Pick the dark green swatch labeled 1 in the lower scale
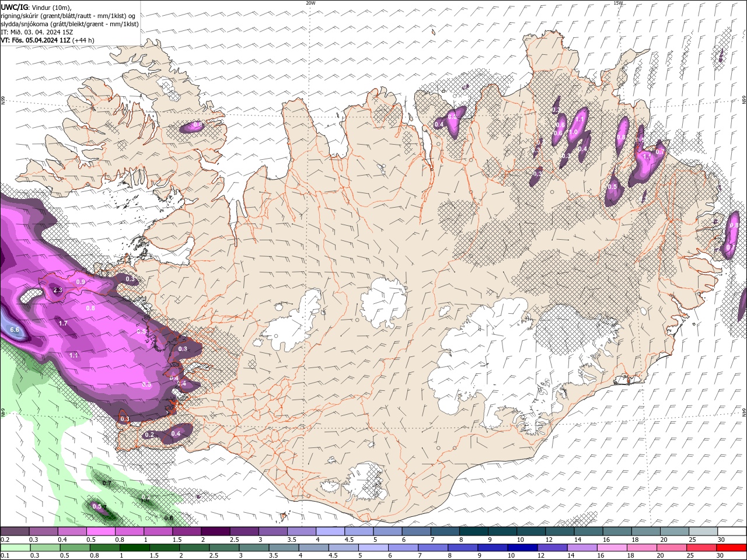The height and width of the screenshot is (560, 747). [x=135, y=547]
